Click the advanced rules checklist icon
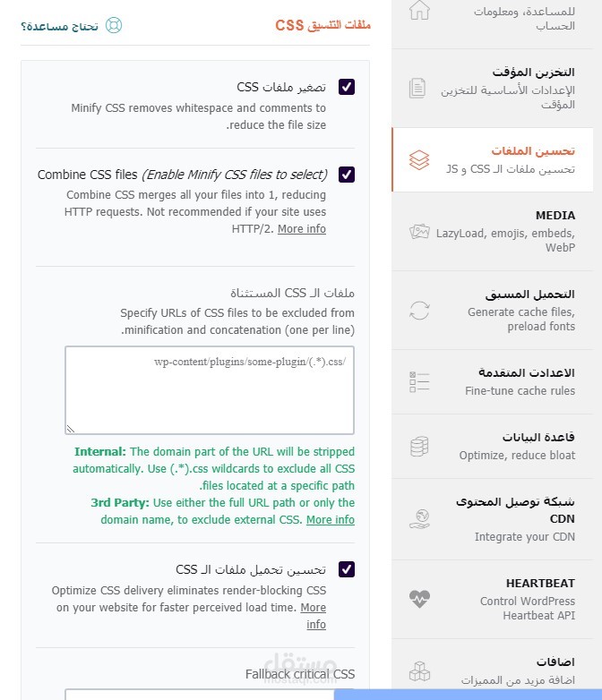 click(419, 382)
